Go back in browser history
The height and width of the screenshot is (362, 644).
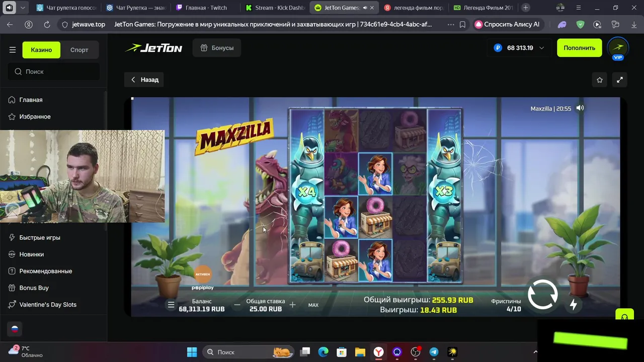click(10, 24)
